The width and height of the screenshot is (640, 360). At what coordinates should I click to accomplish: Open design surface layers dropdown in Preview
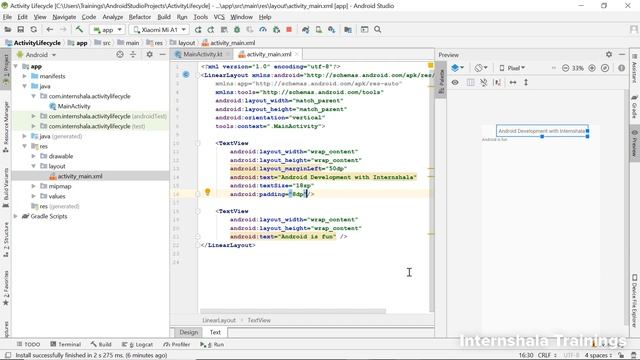coord(458,68)
